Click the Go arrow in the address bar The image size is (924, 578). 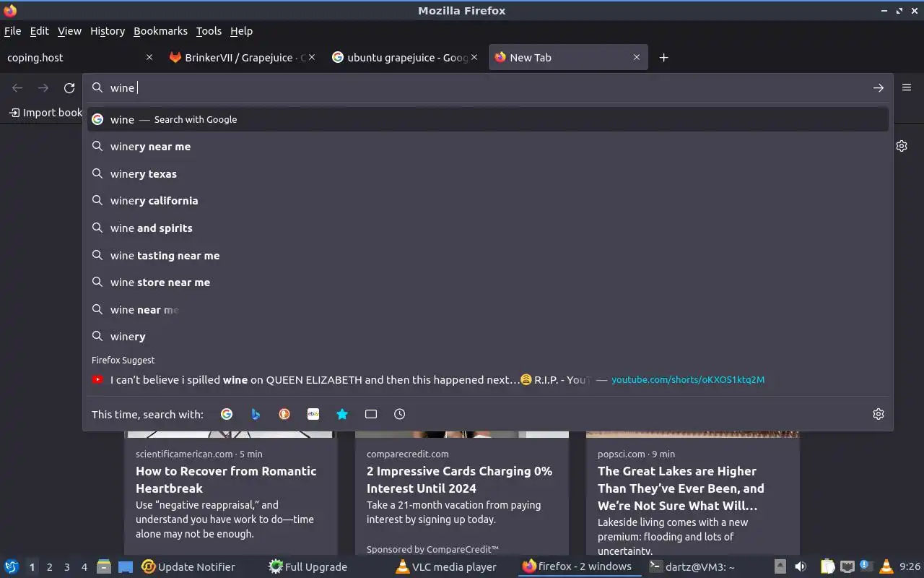point(878,88)
